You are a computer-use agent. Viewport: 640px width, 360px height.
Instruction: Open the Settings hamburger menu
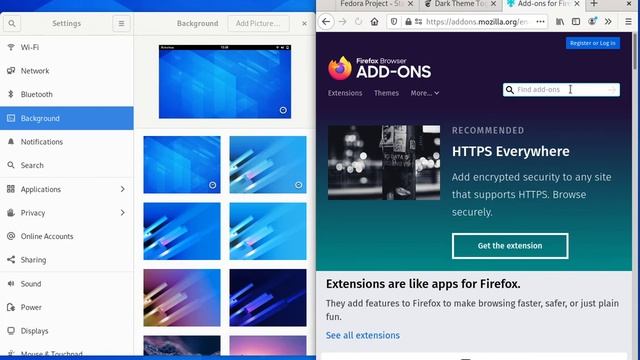(x=121, y=24)
